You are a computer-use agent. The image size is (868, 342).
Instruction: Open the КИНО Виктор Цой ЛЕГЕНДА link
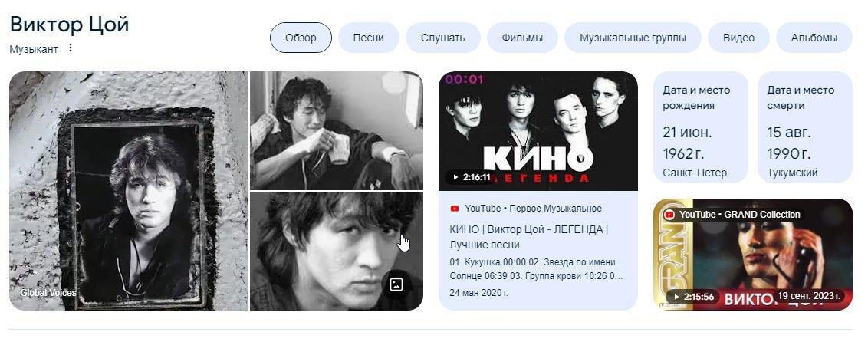point(528,237)
